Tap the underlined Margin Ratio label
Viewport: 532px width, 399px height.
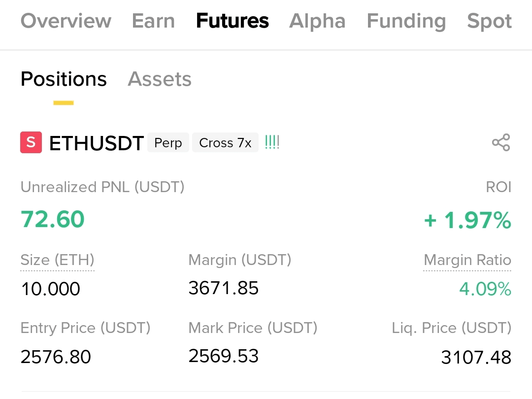pos(467,260)
